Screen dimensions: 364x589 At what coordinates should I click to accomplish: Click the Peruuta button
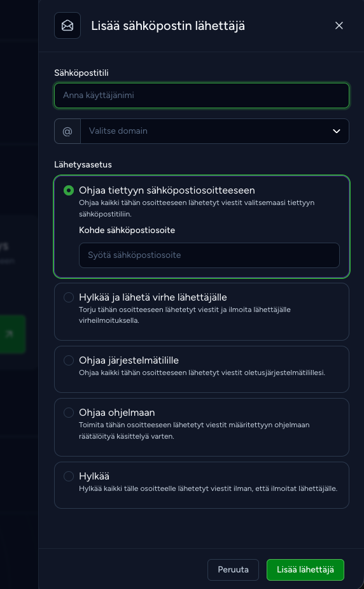tap(233, 570)
